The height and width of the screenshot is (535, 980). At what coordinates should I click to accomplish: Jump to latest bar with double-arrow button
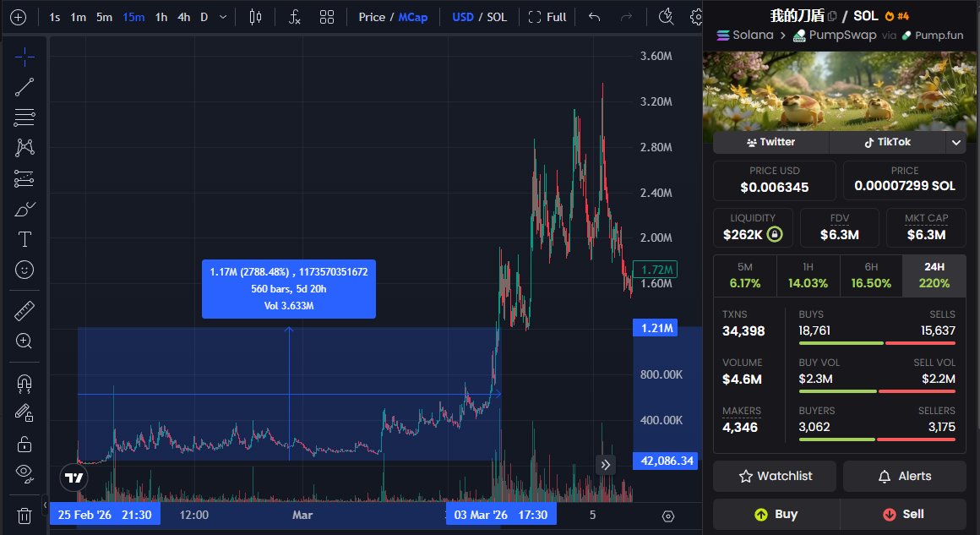(x=605, y=464)
